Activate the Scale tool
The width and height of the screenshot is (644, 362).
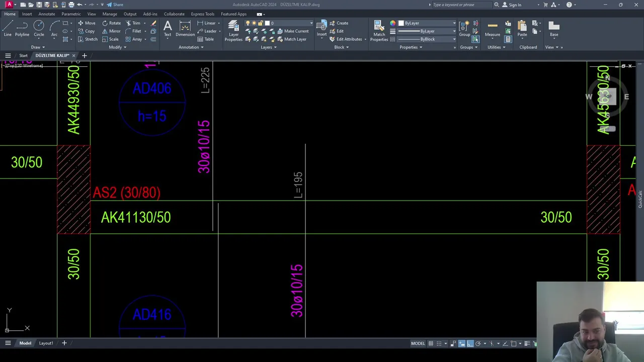(110, 39)
